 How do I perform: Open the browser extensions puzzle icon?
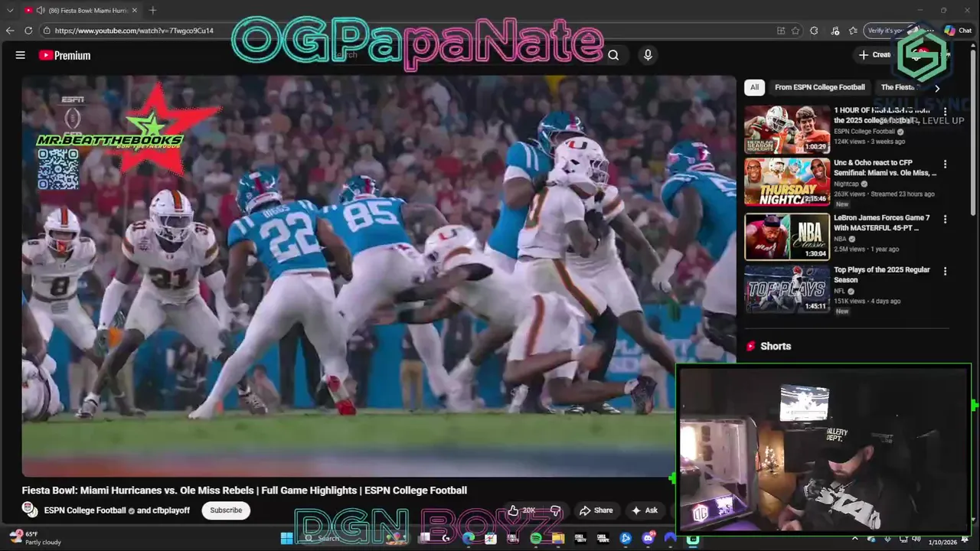pos(814,31)
